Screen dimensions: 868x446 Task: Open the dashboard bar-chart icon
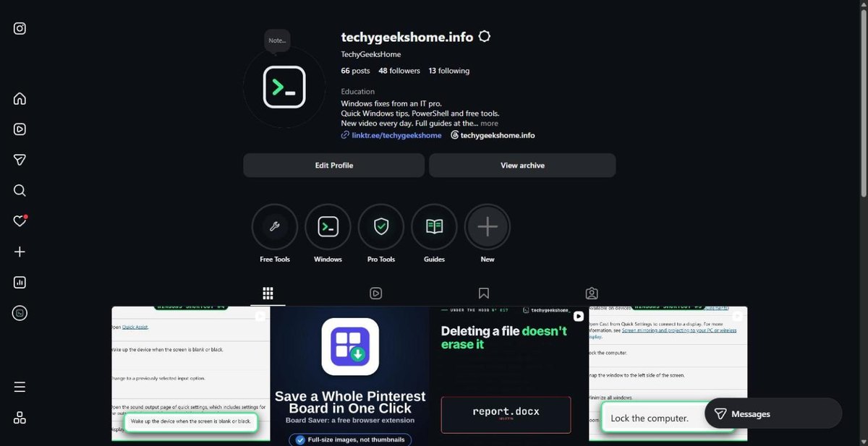pyautogui.click(x=20, y=283)
